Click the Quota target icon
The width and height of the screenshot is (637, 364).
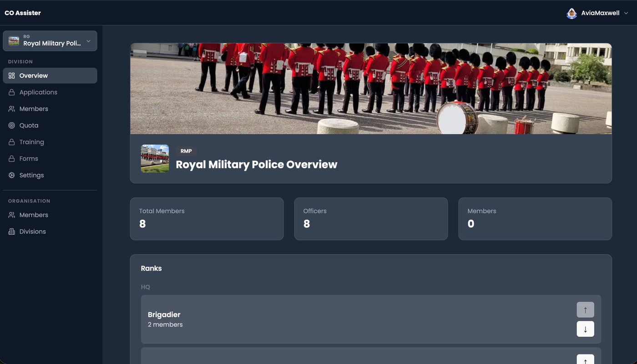pos(12,126)
